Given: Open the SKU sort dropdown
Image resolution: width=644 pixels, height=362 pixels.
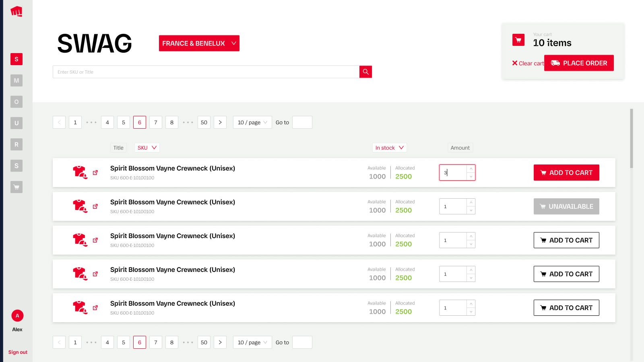Looking at the screenshot, I should 147,148.
